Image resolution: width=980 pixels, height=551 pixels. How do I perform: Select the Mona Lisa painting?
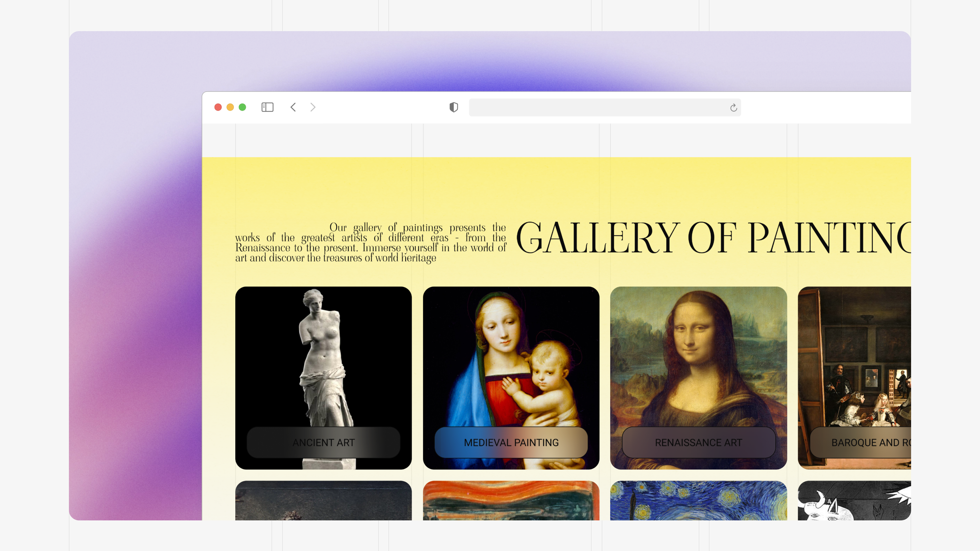click(699, 357)
